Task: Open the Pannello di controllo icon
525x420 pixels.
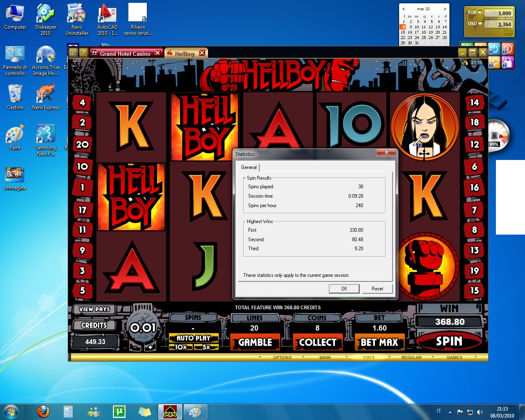Action: pos(15,61)
